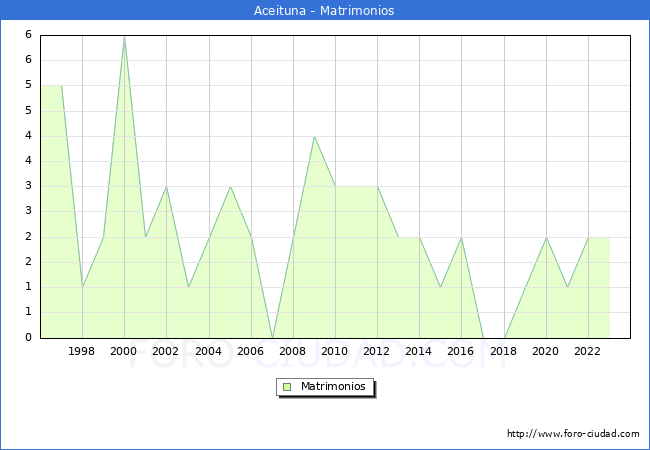Click the chart title Aceituna - Matrimonios

[x=324, y=10]
